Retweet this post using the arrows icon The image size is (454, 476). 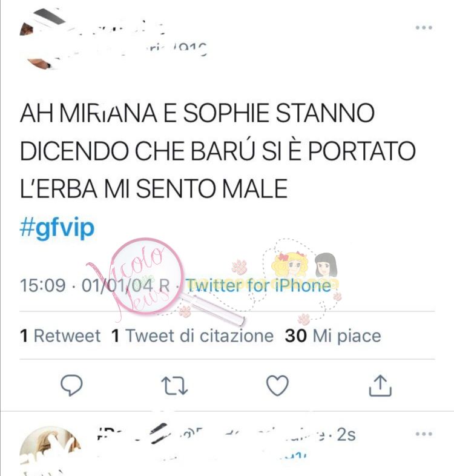coord(174,386)
